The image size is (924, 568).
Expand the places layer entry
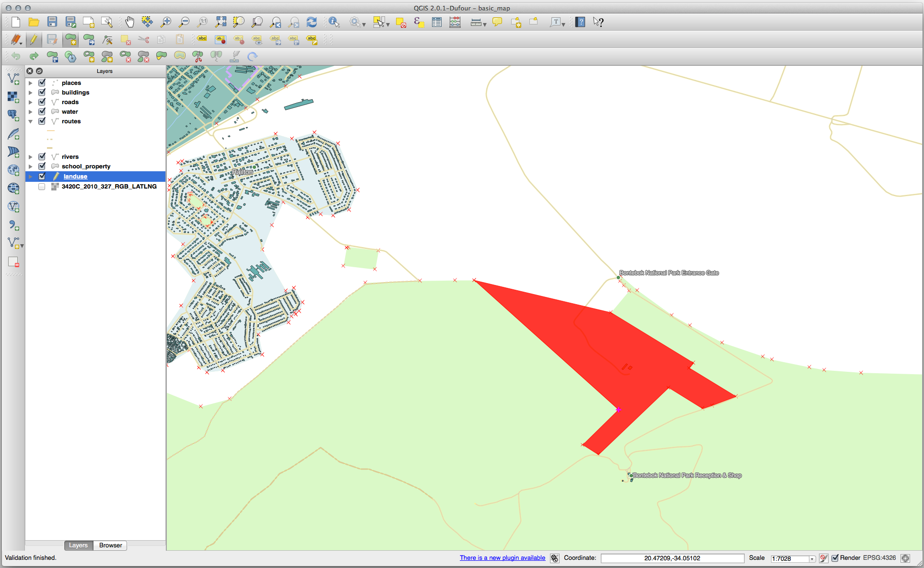click(x=31, y=83)
